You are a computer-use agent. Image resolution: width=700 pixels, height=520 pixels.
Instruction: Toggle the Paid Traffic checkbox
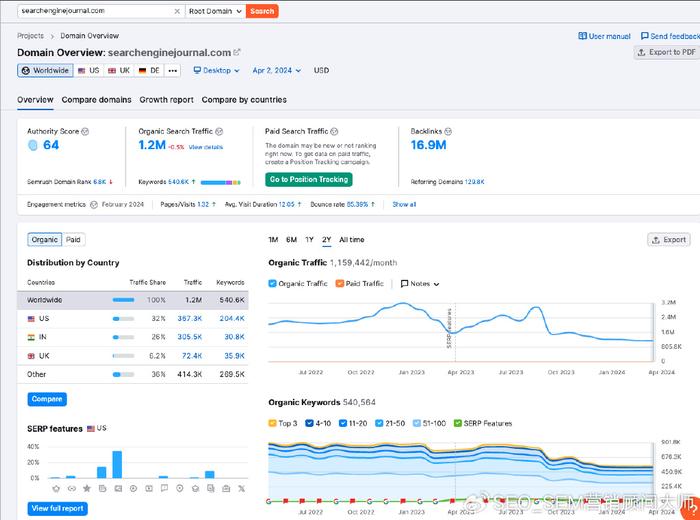pyautogui.click(x=340, y=283)
